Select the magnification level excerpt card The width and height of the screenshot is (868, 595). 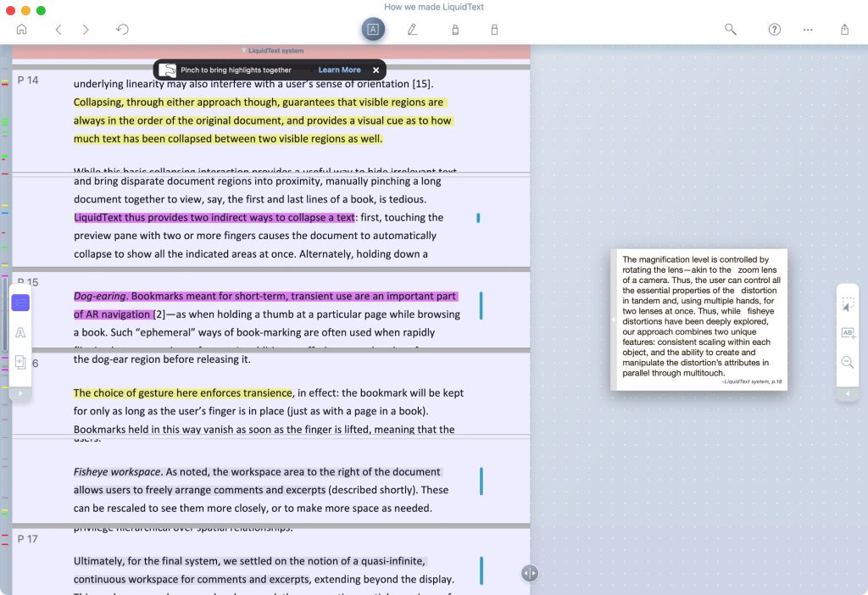click(698, 320)
